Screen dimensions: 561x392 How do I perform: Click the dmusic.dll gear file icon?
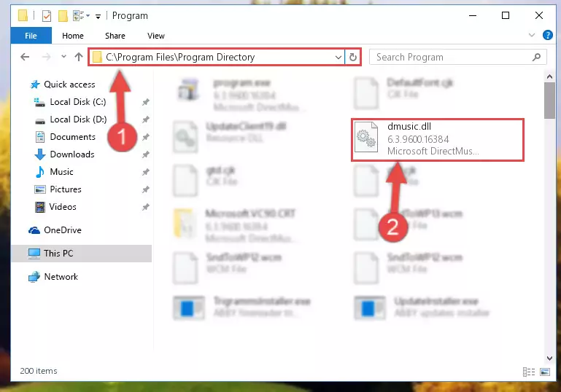coord(366,137)
